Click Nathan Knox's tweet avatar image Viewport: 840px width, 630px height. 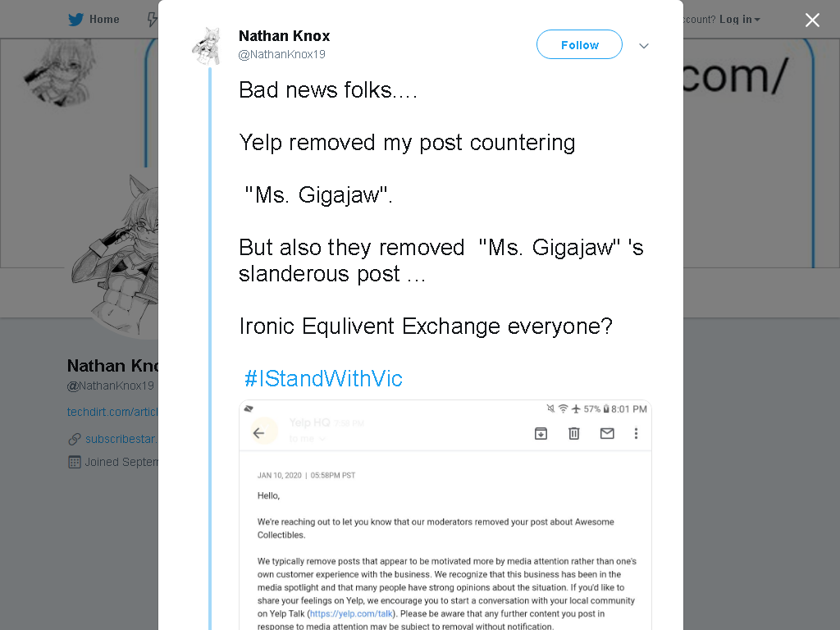(x=208, y=46)
